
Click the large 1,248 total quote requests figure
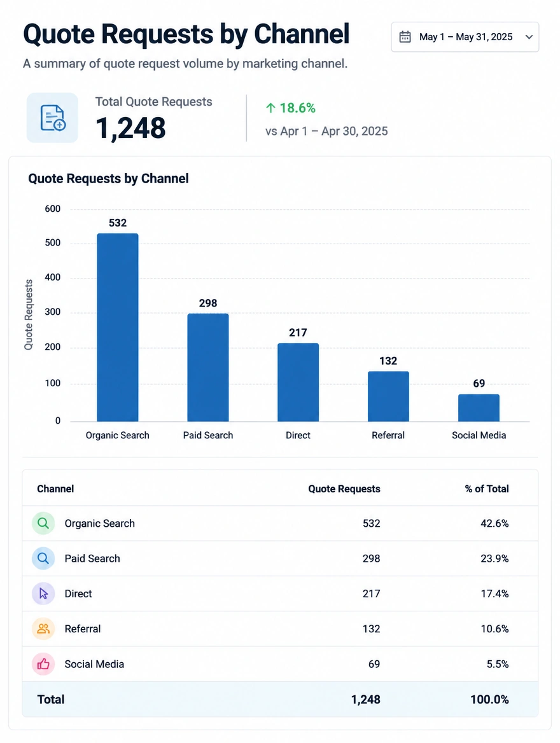[x=130, y=128]
